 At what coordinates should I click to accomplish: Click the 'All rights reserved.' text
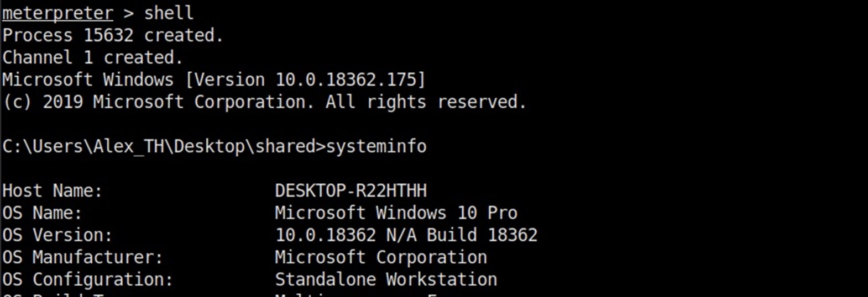pos(426,102)
